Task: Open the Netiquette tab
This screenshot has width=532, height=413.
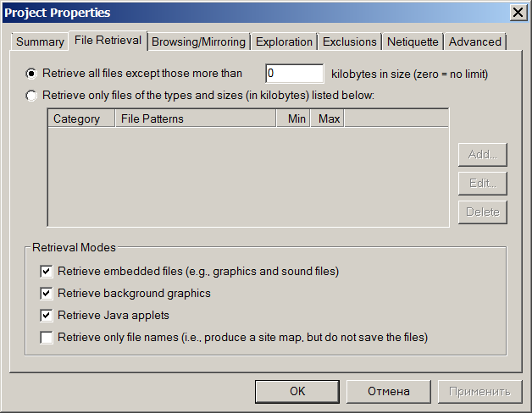Action: coord(413,41)
